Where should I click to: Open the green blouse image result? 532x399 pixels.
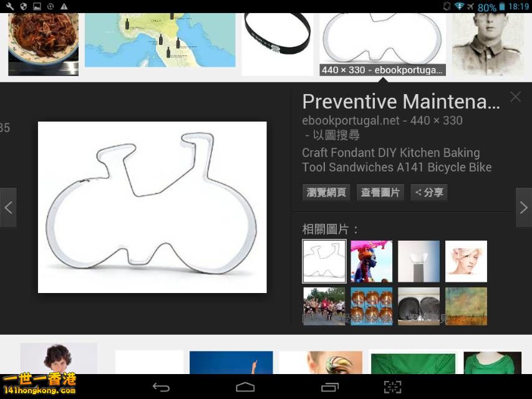click(x=492, y=363)
